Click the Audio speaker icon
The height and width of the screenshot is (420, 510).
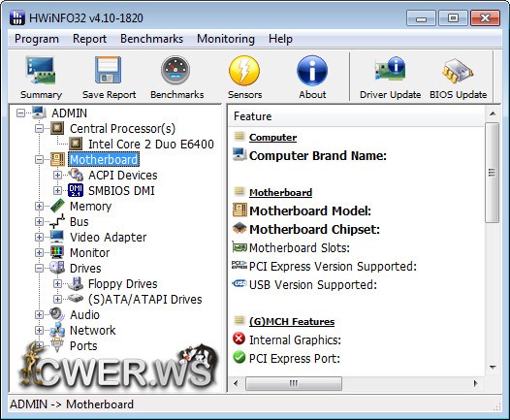(57, 314)
